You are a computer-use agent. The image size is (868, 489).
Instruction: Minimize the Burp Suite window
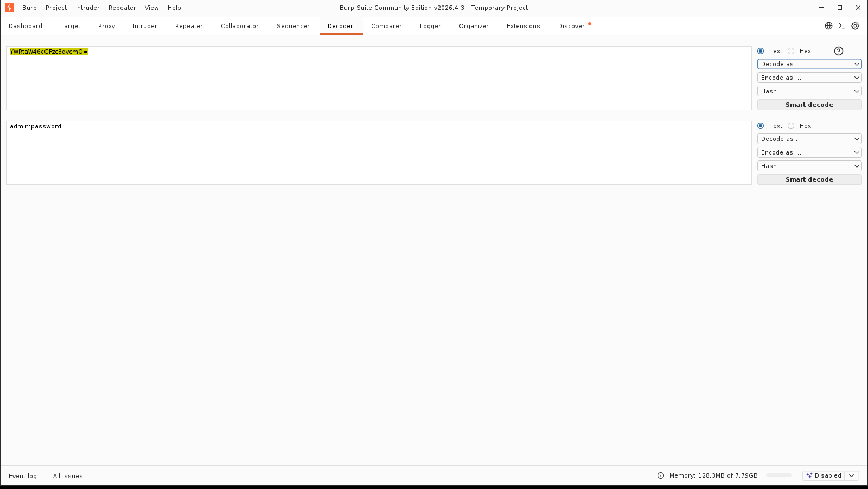pyautogui.click(x=821, y=8)
